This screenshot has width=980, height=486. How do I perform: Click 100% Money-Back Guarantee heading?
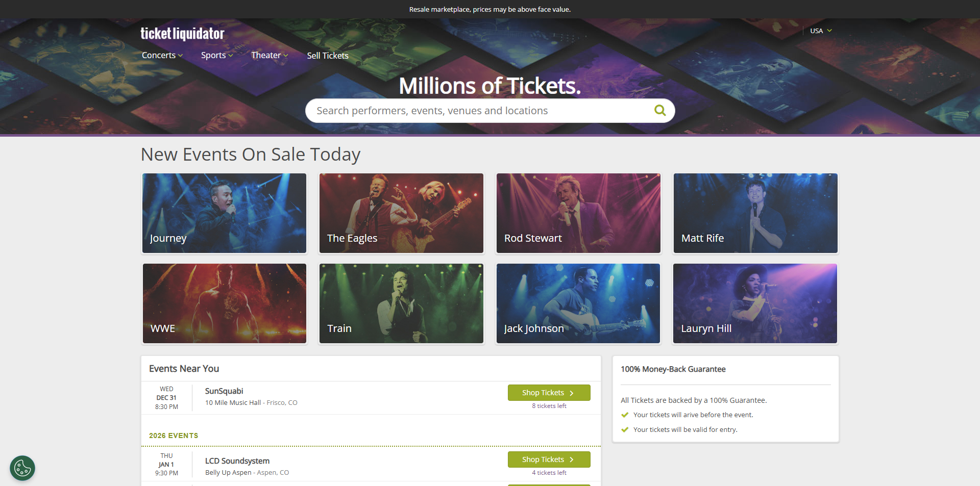click(x=673, y=369)
